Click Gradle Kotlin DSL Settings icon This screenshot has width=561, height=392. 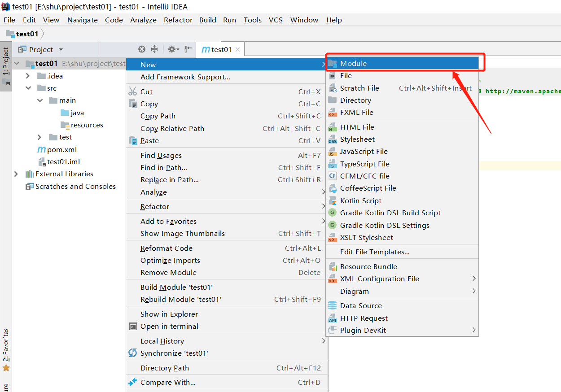[333, 225]
